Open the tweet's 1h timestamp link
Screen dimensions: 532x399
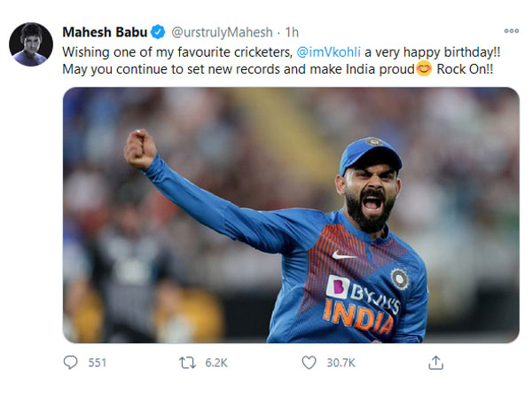click(x=292, y=33)
